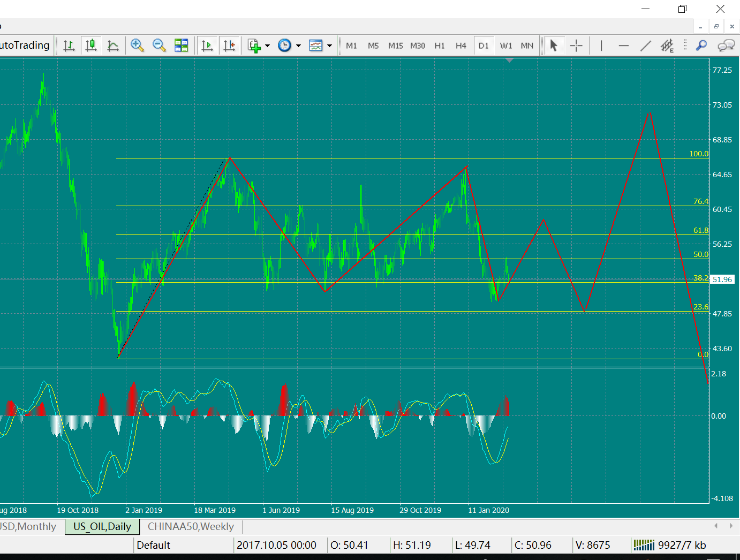
Task: Select the vertical line drawing tool
Action: [601, 46]
